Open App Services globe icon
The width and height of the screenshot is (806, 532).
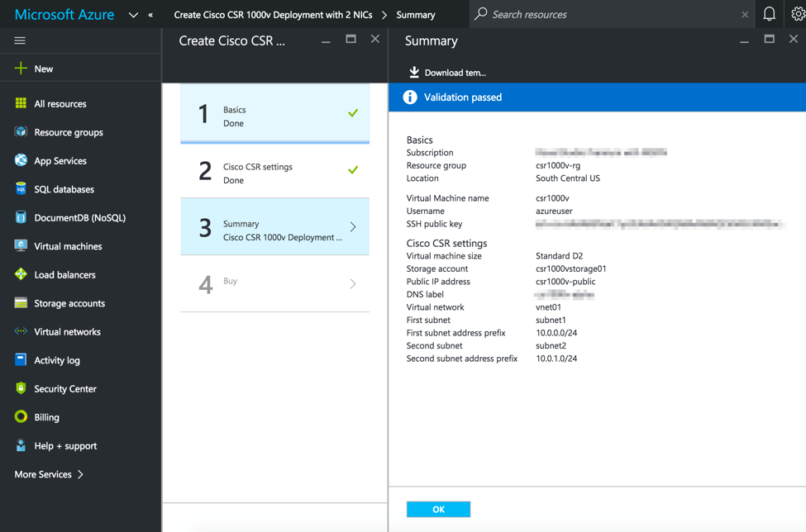tap(21, 160)
